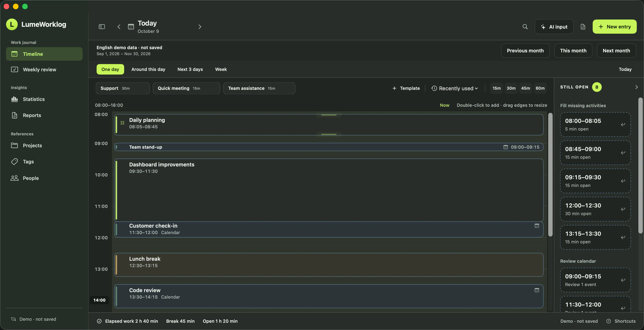The image size is (644, 330).
Task: Click the timeline vertical scrollbar
Action: pyautogui.click(x=550, y=175)
